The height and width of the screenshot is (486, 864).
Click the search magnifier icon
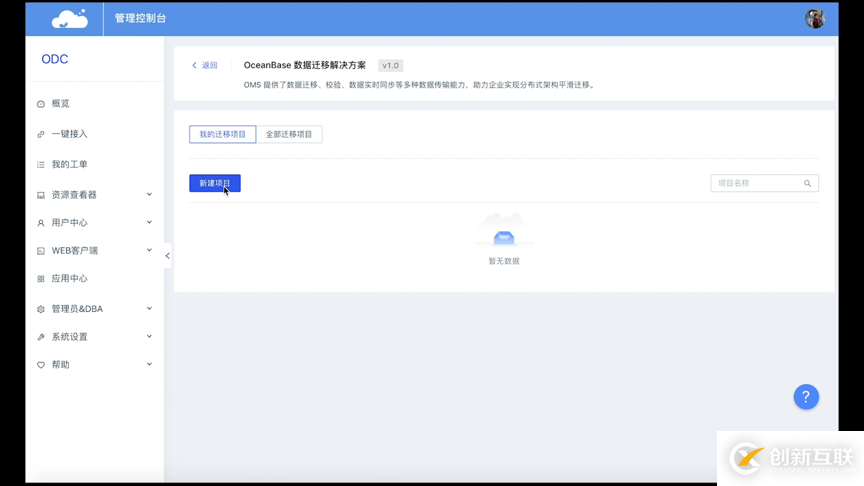point(807,183)
